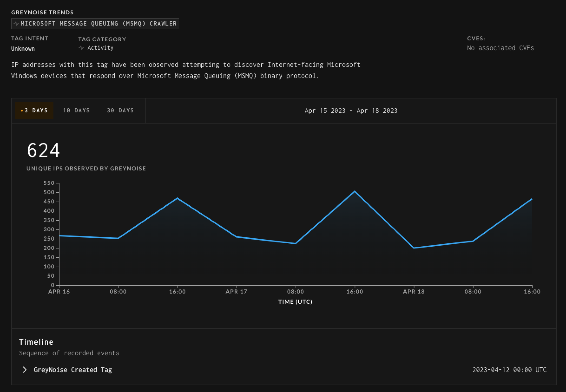This screenshot has width=566, height=392.
Task: Click the Time (UTC) axis title
Action: [295, 302]
